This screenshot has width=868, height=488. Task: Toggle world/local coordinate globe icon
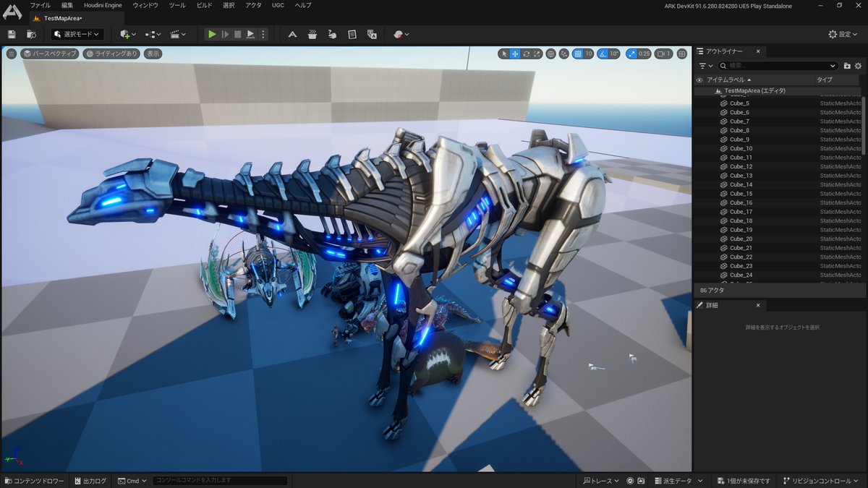click(550, 53)
